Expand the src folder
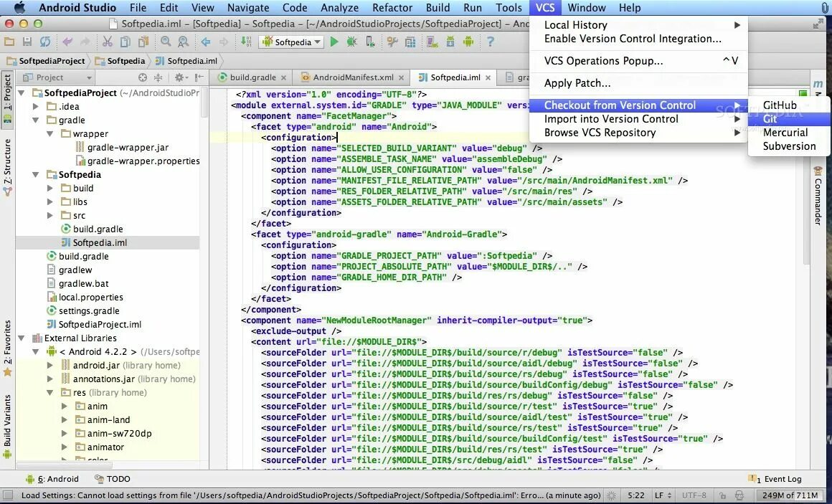The width and height of the screenshot is (832, 504). [50, 215]
